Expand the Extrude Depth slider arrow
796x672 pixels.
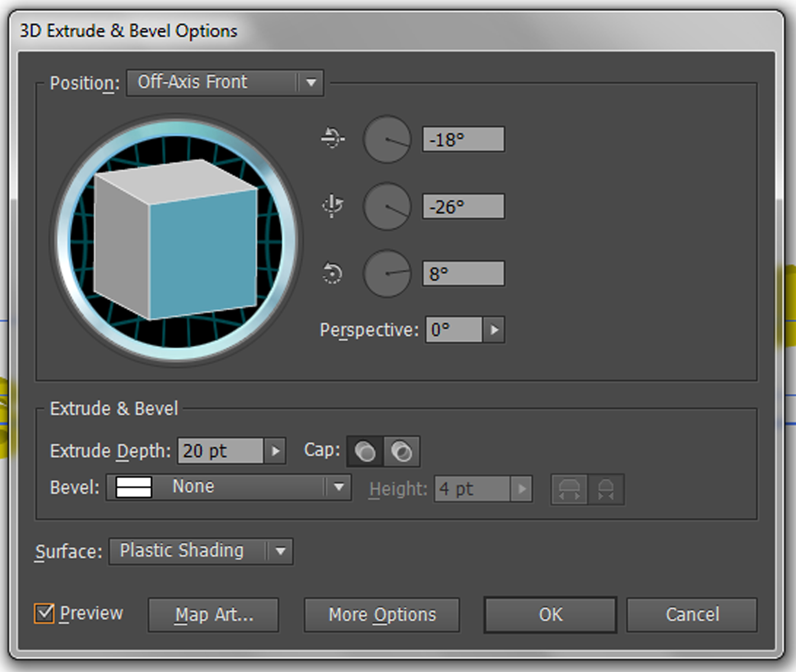click(x=275, y=451)
